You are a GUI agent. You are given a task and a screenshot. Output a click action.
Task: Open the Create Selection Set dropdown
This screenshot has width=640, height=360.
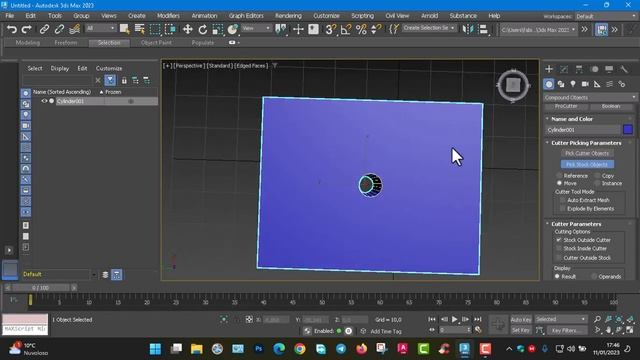[x=429, y=28]
